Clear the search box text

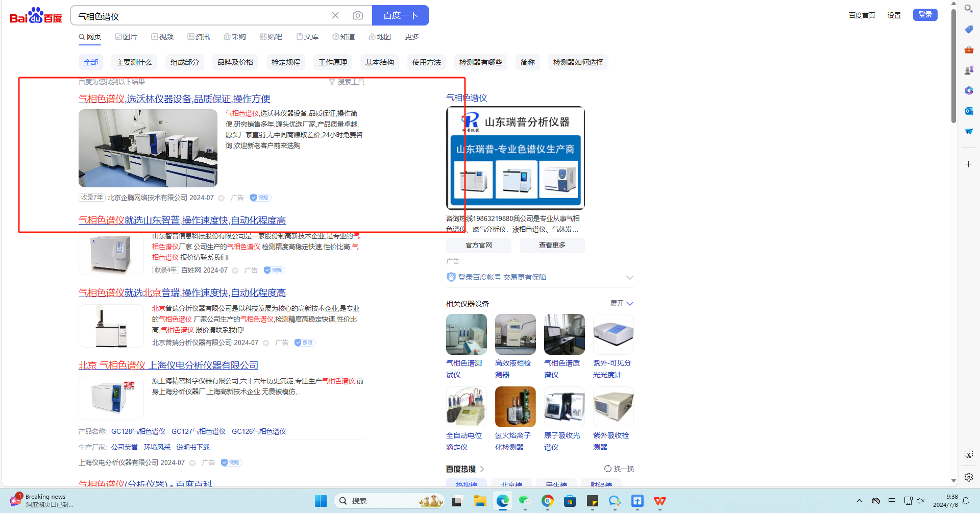(335, 15)
